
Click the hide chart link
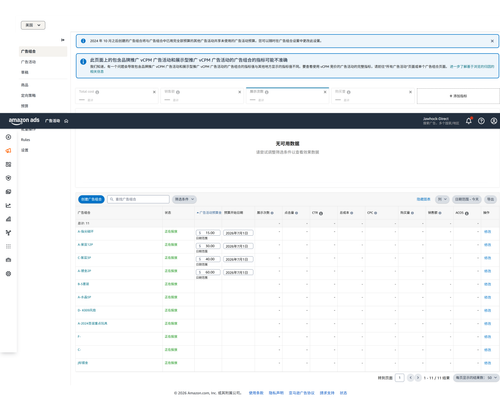click(x=423, y=199)
